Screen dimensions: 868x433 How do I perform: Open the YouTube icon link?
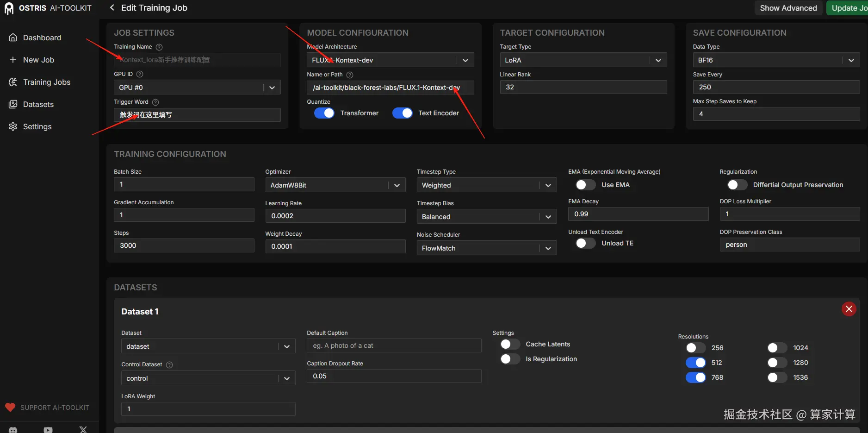48,430
